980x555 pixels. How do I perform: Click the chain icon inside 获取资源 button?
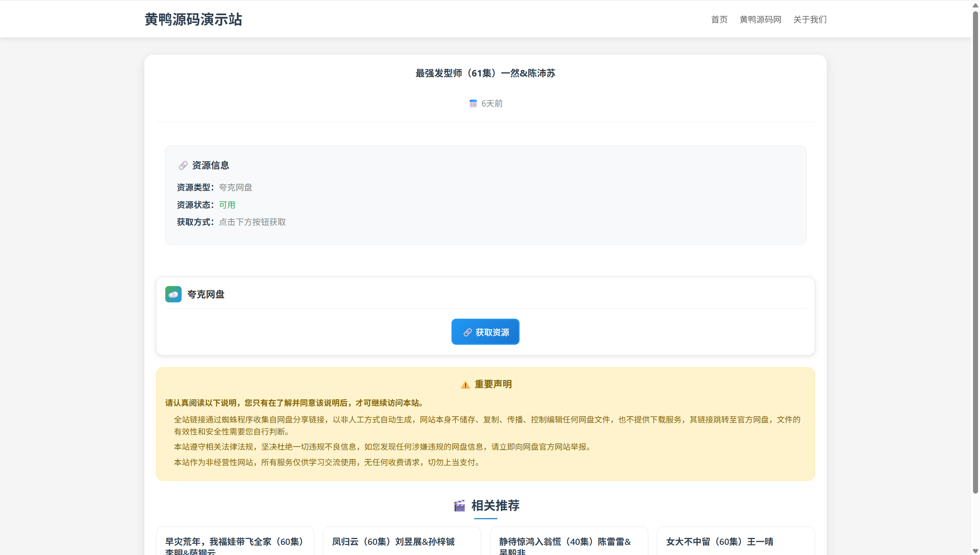(467, 332)
